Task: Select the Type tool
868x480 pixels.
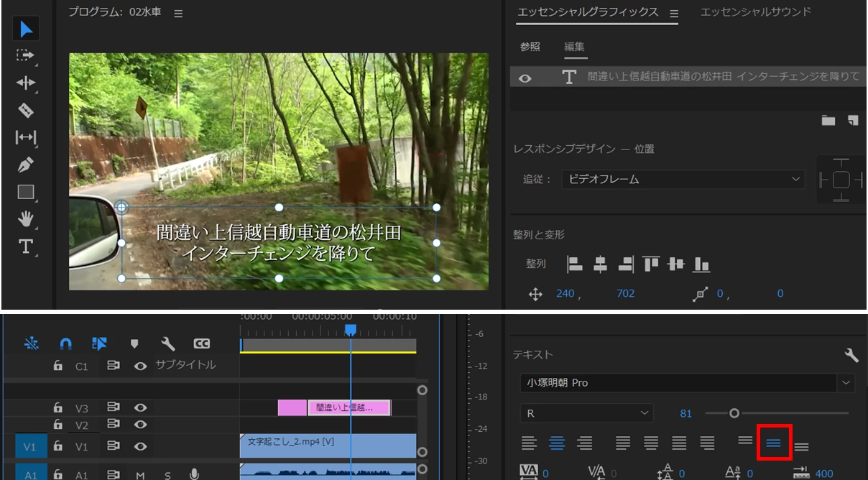Action: point(26,246)
